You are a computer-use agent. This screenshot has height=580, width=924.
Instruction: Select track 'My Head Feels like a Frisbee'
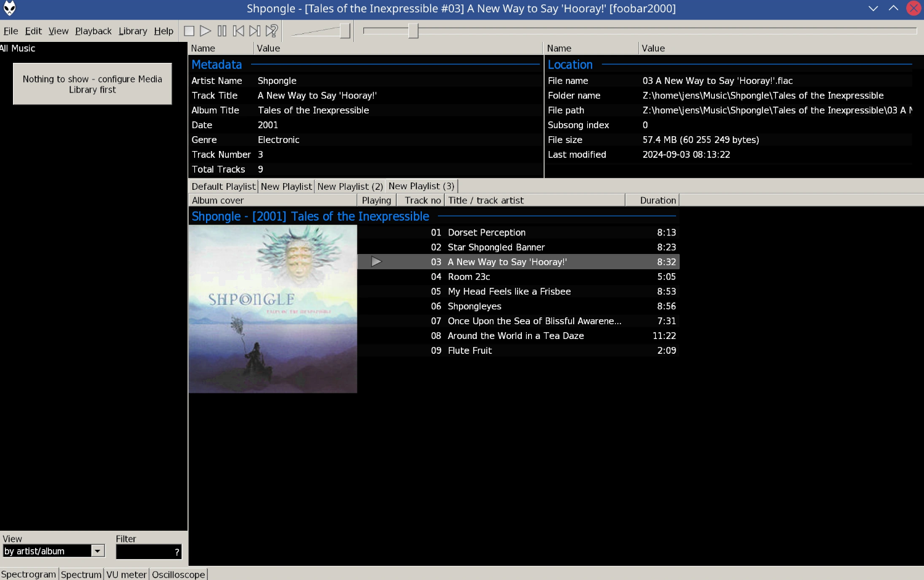pos(509,292)
